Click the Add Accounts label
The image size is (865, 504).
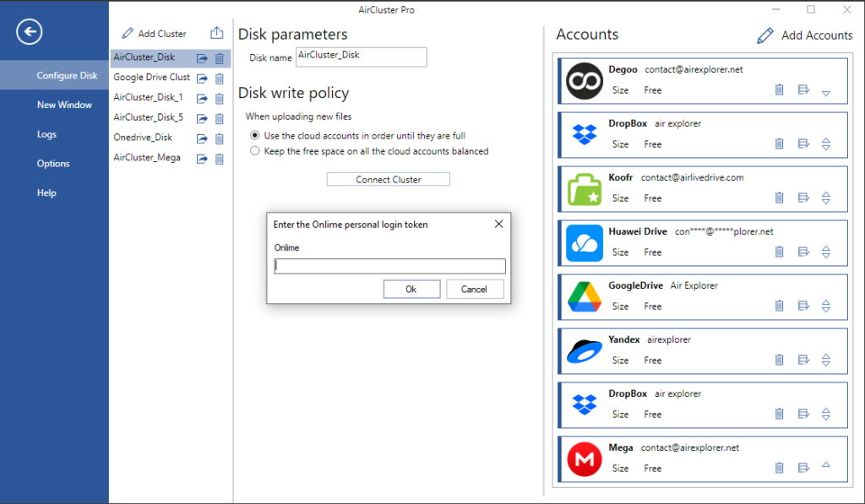[x=817, y=35]
